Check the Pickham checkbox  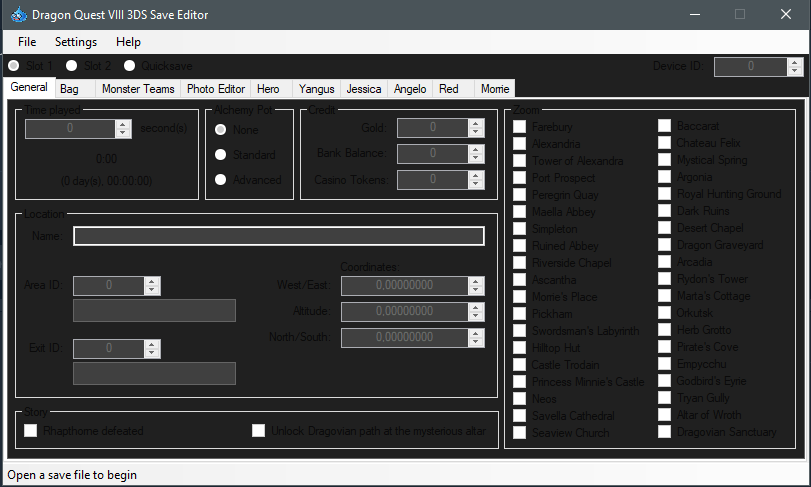click(519, 314)
